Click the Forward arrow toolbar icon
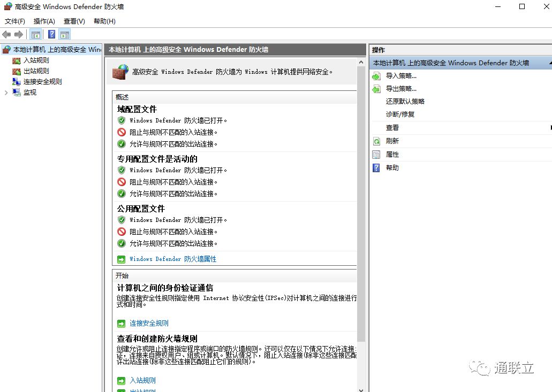Screen dimensions: 552x392 [x=19, y=34]
